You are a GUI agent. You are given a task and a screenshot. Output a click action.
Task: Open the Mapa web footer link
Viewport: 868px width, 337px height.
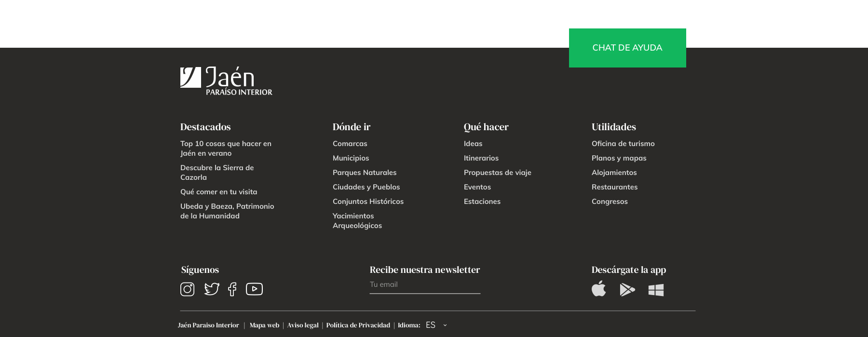[x=264, y=325]
